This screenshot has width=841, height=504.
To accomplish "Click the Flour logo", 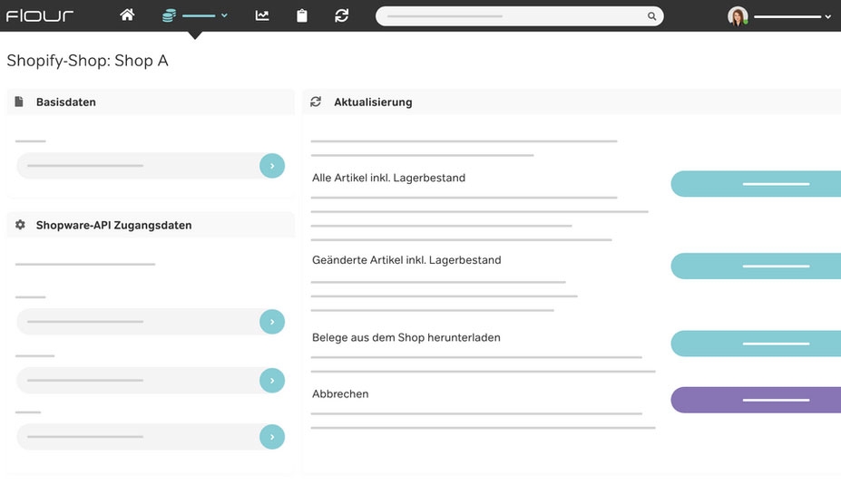I will pos(40,15).
